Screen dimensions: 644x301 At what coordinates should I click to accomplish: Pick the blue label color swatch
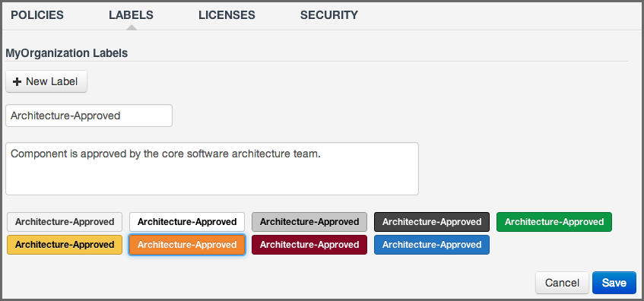[432, 245]
